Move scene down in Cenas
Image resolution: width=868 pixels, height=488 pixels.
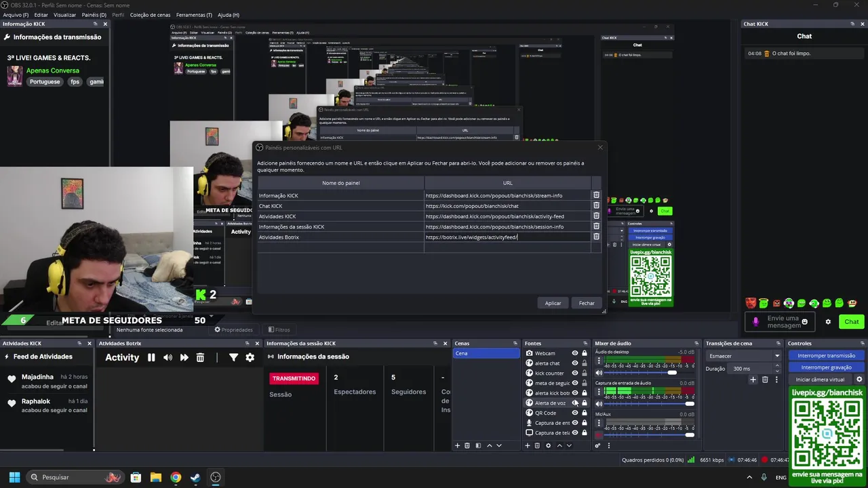click(499, 445)
